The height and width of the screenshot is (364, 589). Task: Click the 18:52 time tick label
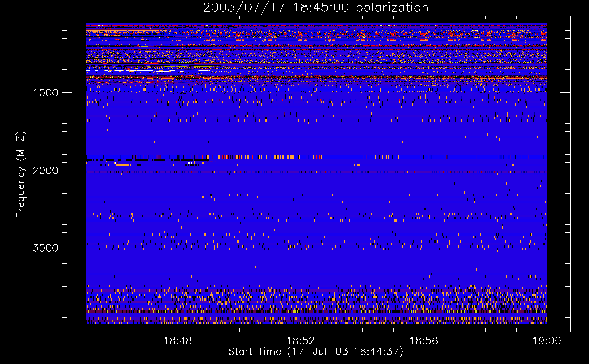[x=301, y=341]
